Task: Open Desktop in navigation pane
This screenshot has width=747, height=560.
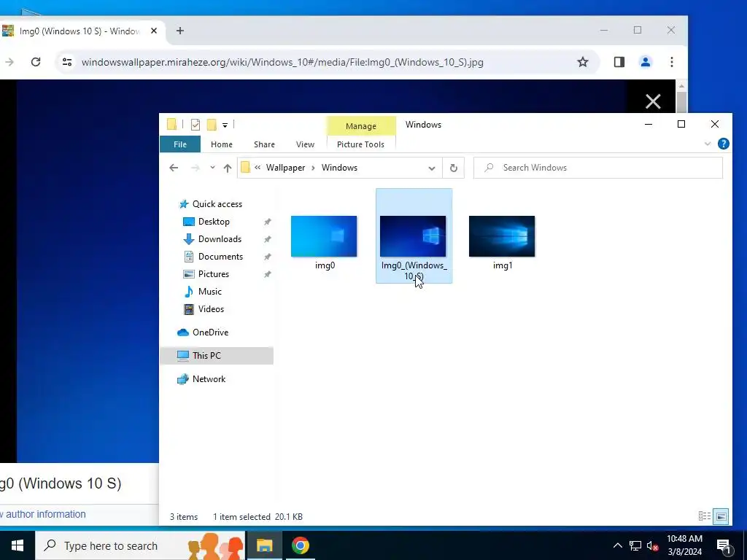Action: (214, 222)
